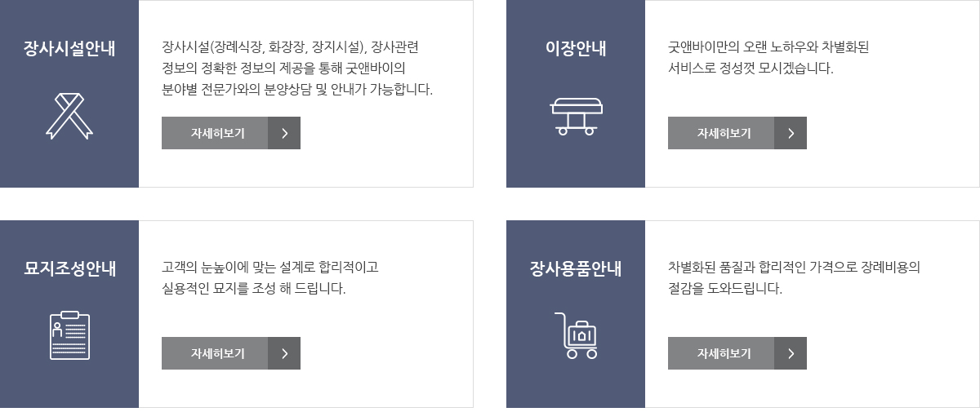Open 자세히보기 for 묘지조성안내
The image size is (980, 412).
(231, 353)
